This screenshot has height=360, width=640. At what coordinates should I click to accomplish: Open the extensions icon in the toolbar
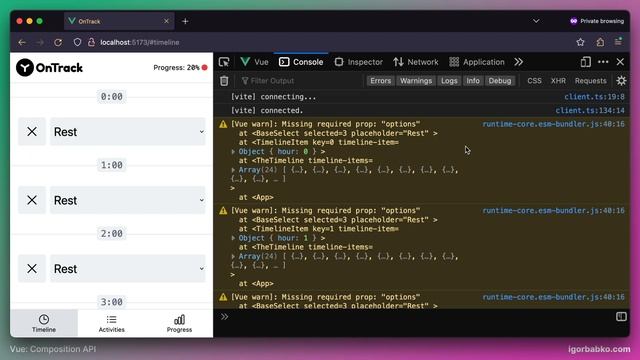600,42
